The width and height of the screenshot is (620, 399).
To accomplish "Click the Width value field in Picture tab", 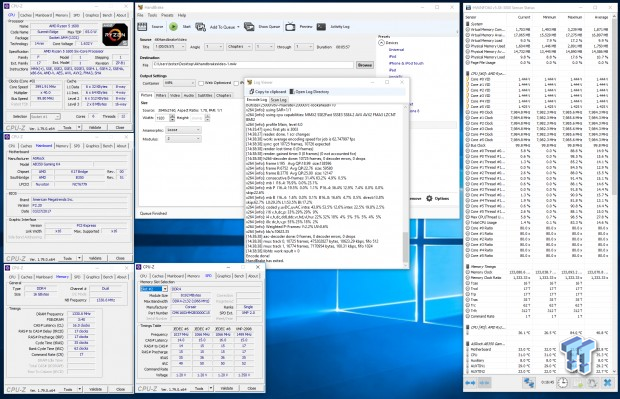I will point(162,118).
